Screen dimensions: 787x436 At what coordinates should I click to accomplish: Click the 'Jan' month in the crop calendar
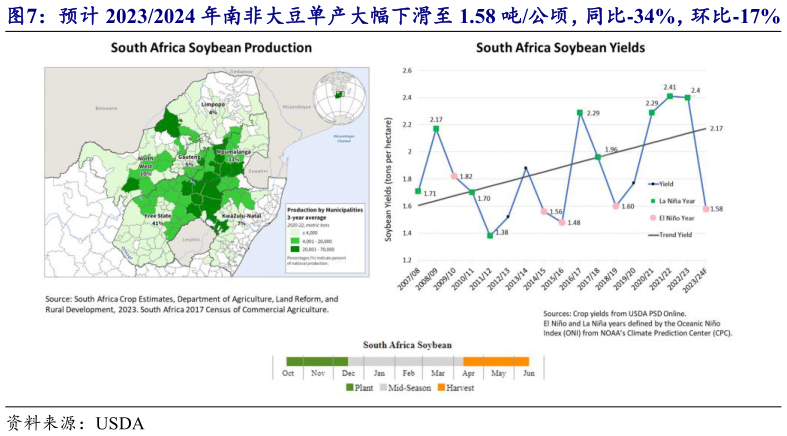379,373
